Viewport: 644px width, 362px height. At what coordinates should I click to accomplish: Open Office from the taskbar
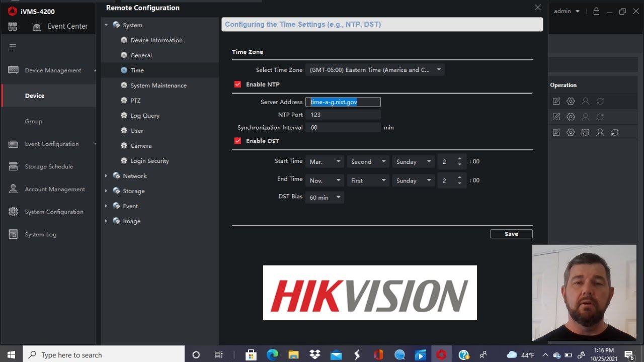[378, 355]
